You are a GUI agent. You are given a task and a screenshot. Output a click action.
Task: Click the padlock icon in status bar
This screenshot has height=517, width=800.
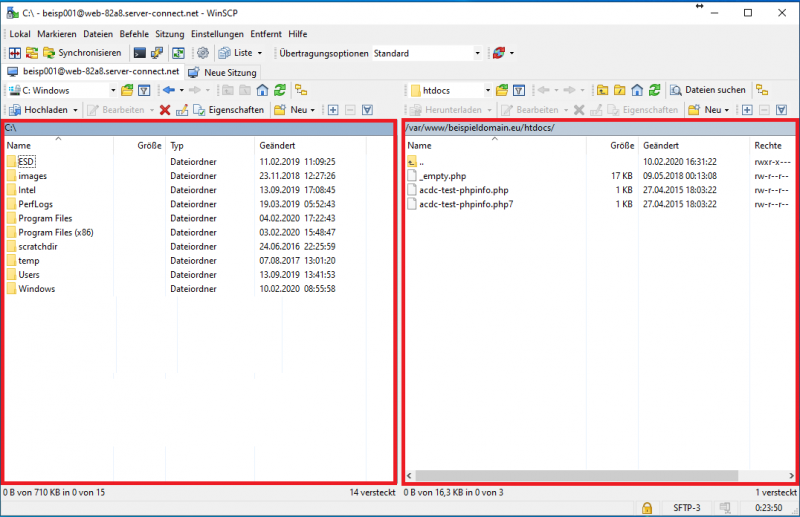647,508
